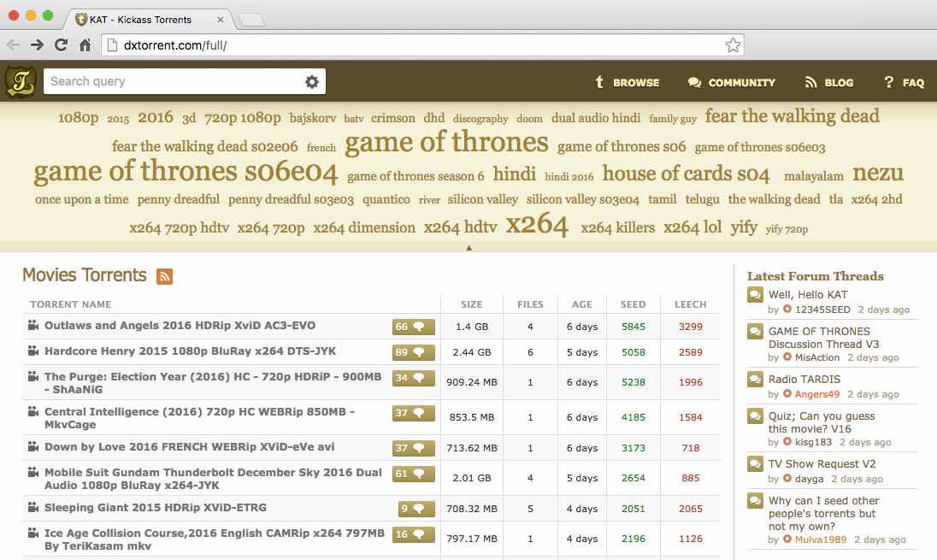
Task: Collapse the tag cloud with small arrow
Action: point(468,247)
